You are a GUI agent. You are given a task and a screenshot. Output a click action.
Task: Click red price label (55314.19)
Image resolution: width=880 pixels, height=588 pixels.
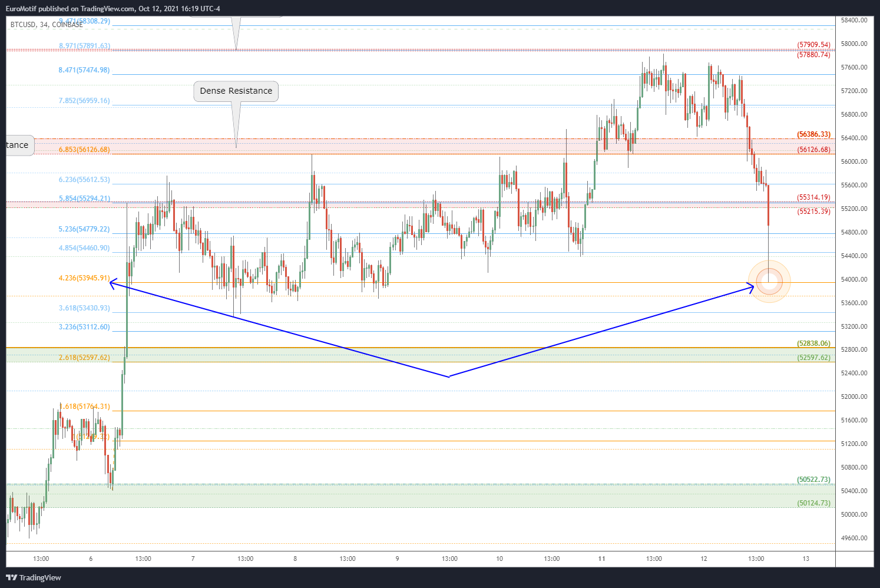[x=813, y=197]
